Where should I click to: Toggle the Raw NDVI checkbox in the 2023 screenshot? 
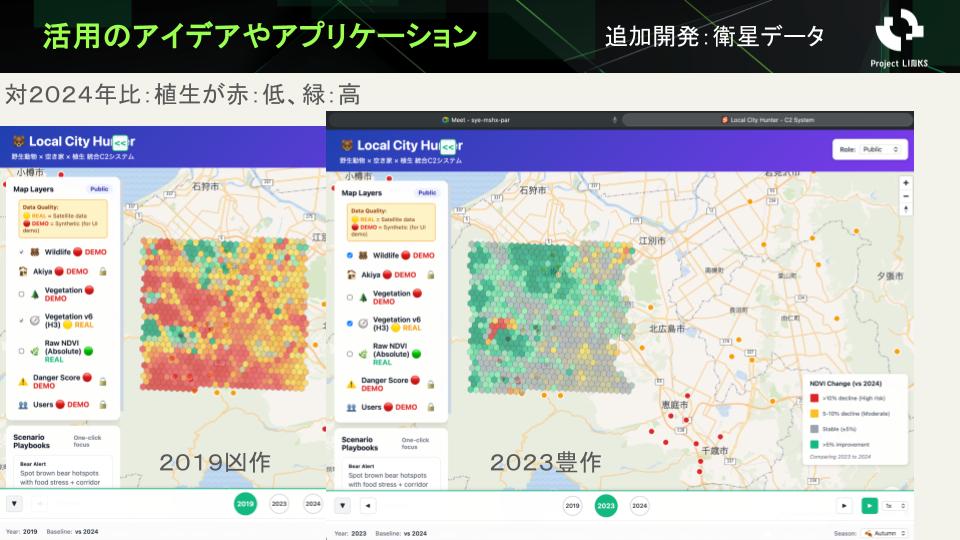tap(350, 354)
